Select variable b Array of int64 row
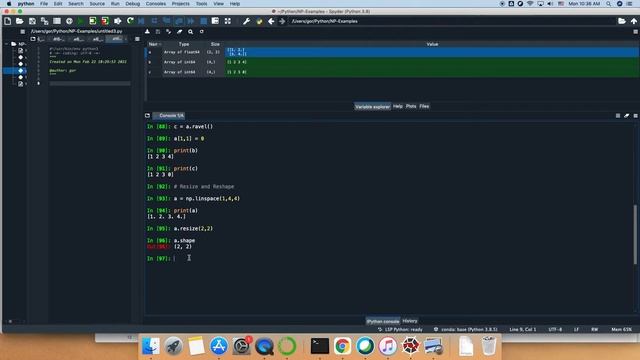 pos(393,62)
